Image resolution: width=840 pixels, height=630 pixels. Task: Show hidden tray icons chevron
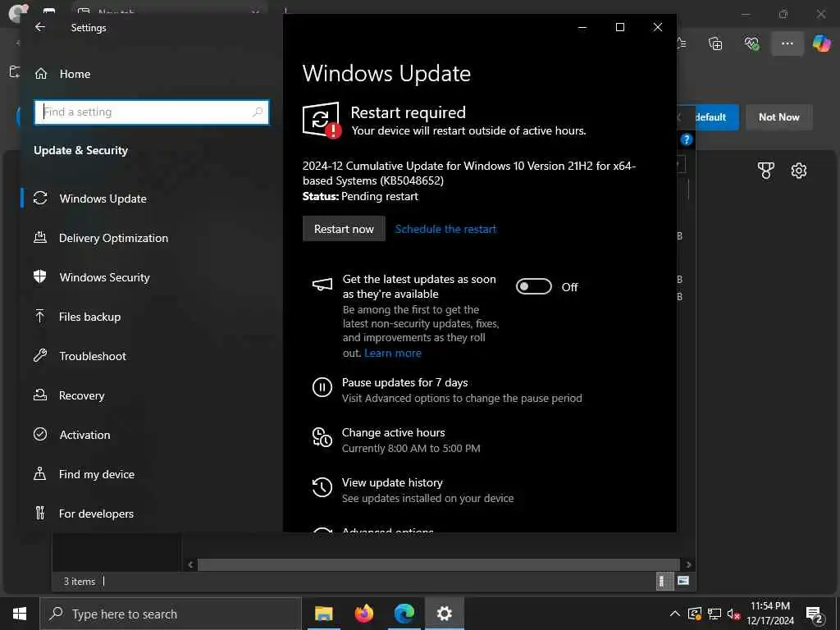pyautogui.click(x=675, y=614)
